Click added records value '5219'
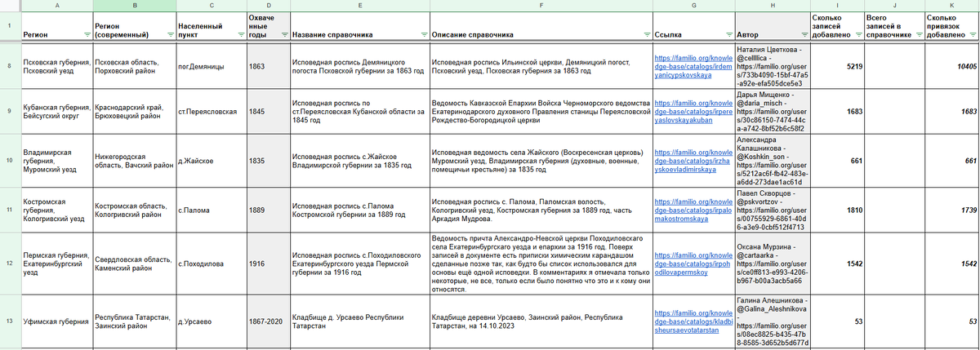The width and height of the screenshot is (980, 350). pos(836,66)
